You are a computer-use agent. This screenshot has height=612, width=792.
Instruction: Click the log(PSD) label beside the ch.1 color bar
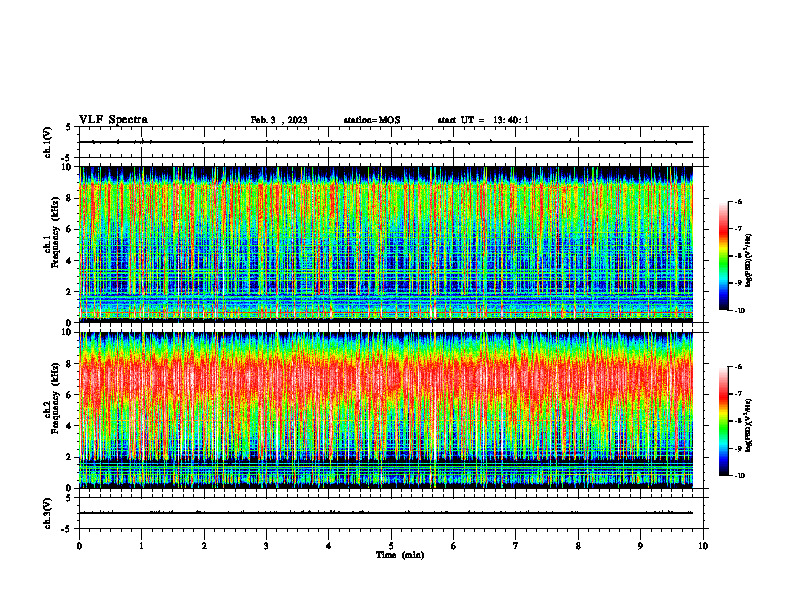(749, 261)
